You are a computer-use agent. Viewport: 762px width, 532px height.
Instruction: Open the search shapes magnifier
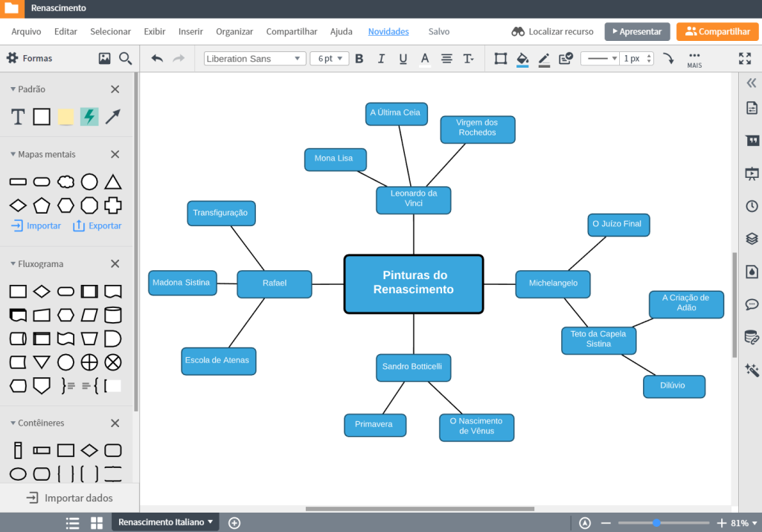(x=125, y=58)
